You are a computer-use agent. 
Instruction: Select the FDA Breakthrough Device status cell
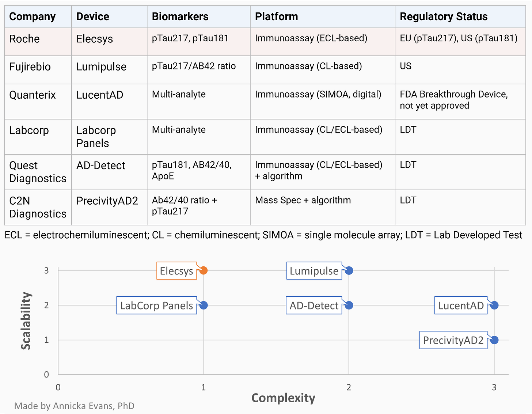click(x=460, y=102)
